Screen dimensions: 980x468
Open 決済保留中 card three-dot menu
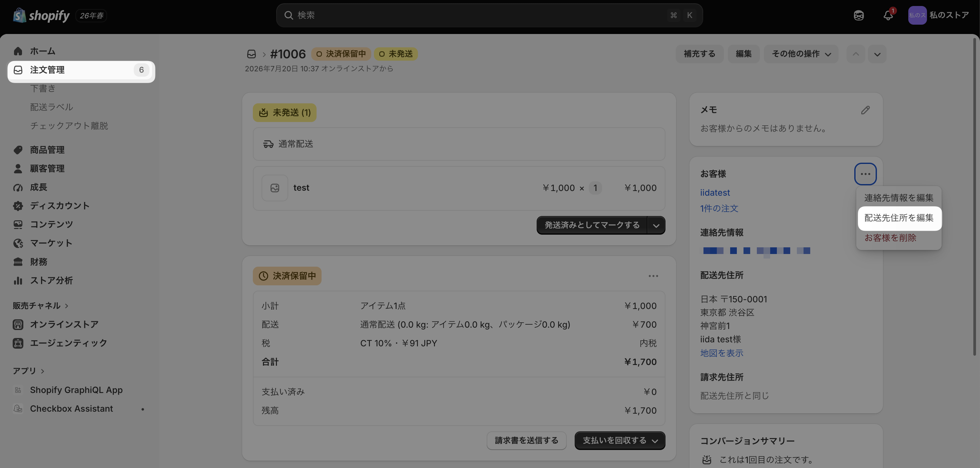coord(653,276)
